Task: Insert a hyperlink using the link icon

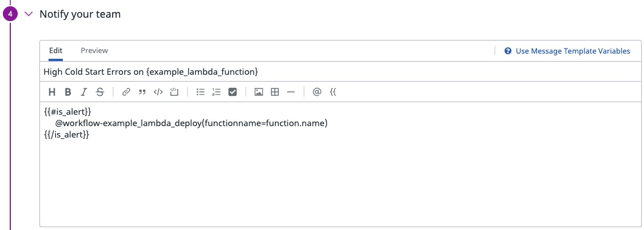Action: coord(126,92)
